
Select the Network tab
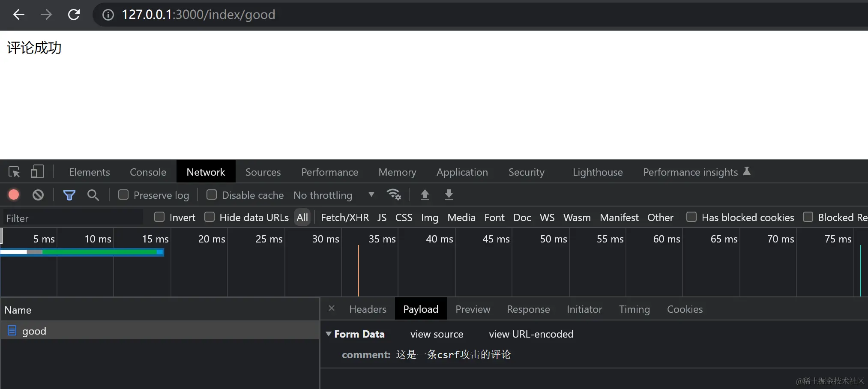coord(206,172)
